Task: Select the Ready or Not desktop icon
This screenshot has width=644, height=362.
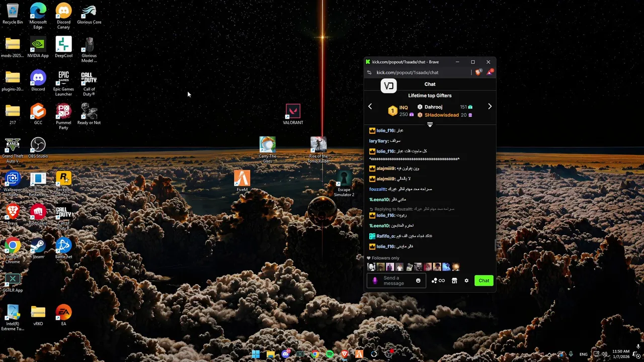Action: click(89, 114)
